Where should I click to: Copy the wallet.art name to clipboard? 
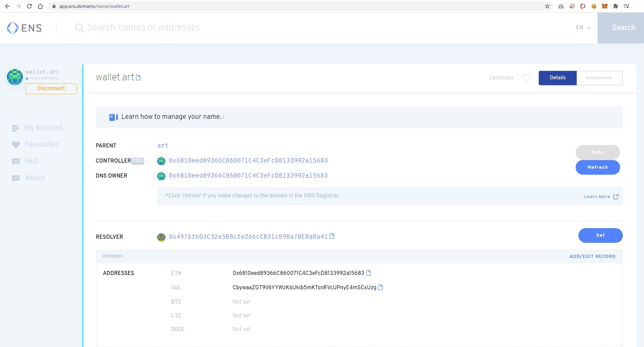tap(138, 78)
